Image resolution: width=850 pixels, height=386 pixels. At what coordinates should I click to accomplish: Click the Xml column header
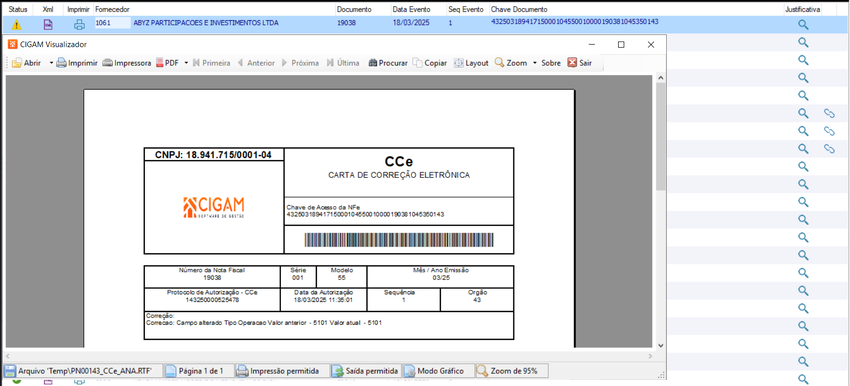click(48, 9)
